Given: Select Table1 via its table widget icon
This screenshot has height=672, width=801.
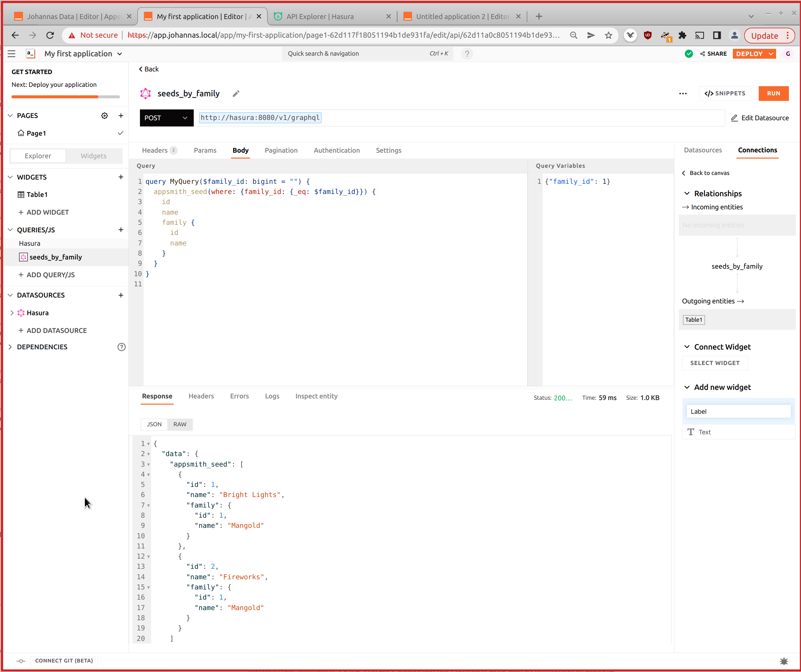Looking at the screenshot, I should pyautogui.click(x=21, y=195).
